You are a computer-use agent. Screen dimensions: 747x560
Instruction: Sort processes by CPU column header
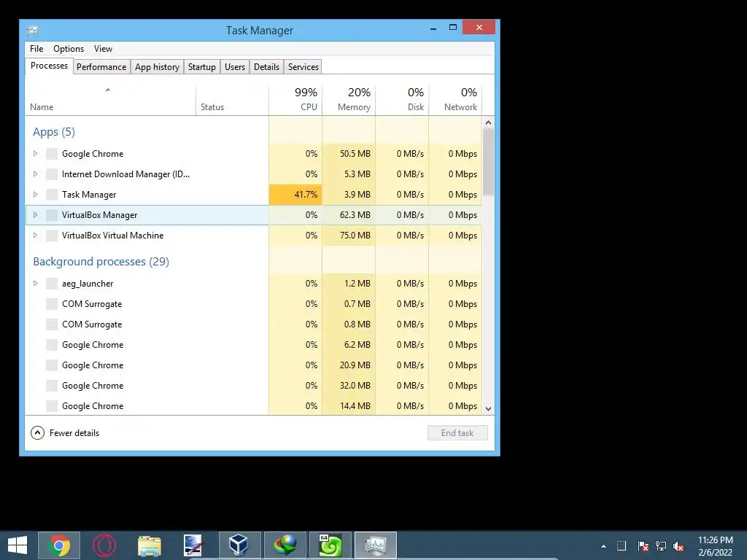pos(295,100)
